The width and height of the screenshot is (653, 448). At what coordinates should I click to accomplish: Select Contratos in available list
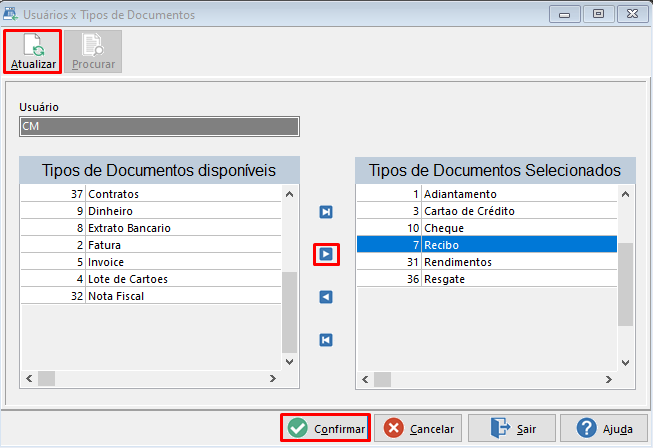point(151,194)
